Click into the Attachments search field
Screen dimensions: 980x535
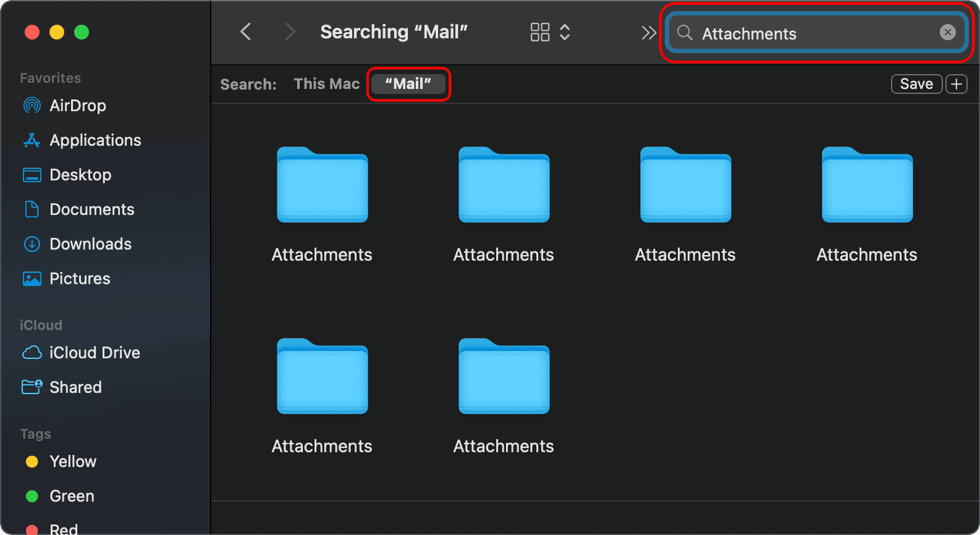click(809, 33)
